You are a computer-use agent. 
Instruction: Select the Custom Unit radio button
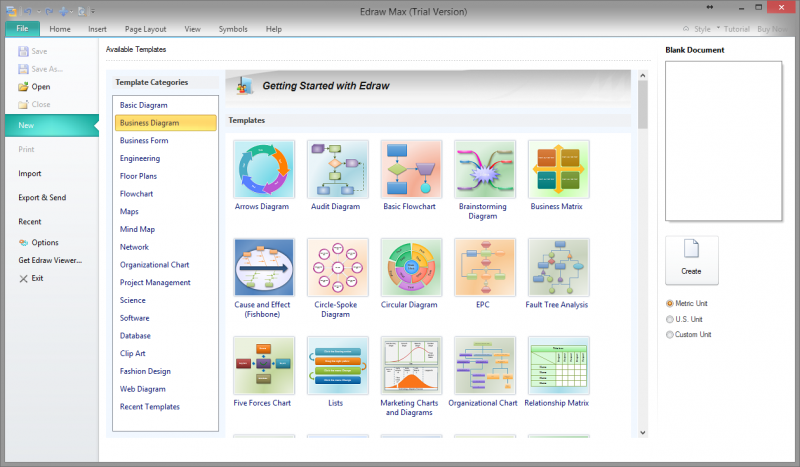click(x=670, y=335)
